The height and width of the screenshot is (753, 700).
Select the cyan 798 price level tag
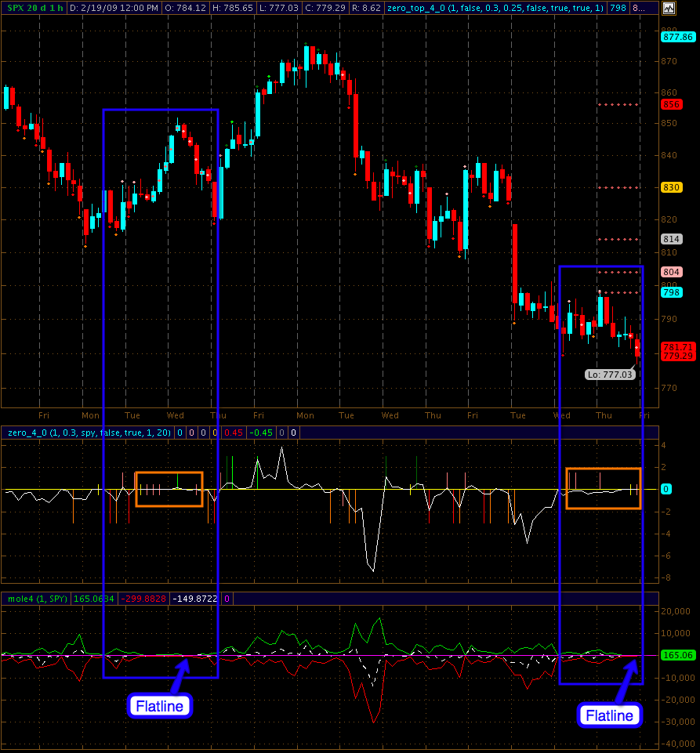click(x=671, y=292)
